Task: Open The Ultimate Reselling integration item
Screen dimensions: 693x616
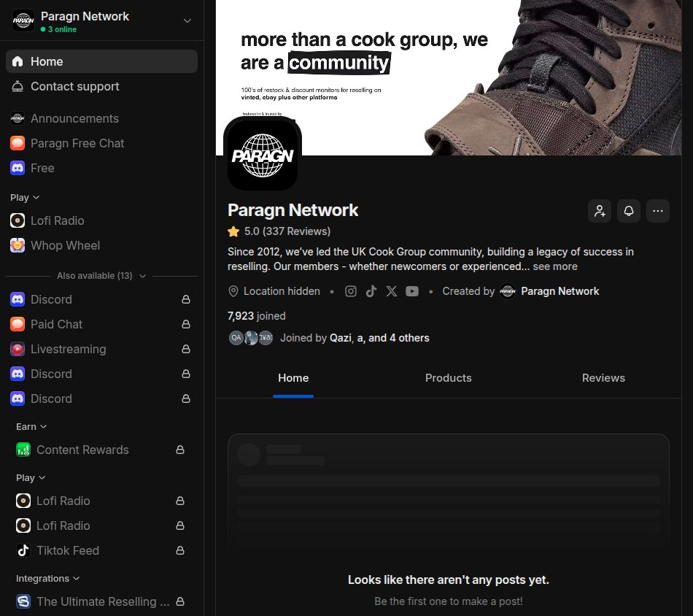Action: (x=101, y=602)
